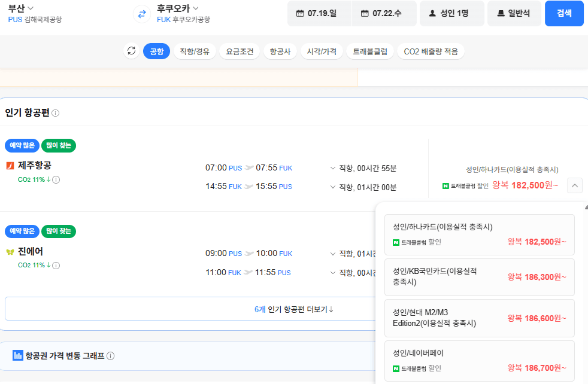Viewport: 588px width, 384px height.
Task: Select KB국민카드 fare 왕복 186,300원
Action: click(480, 277)
